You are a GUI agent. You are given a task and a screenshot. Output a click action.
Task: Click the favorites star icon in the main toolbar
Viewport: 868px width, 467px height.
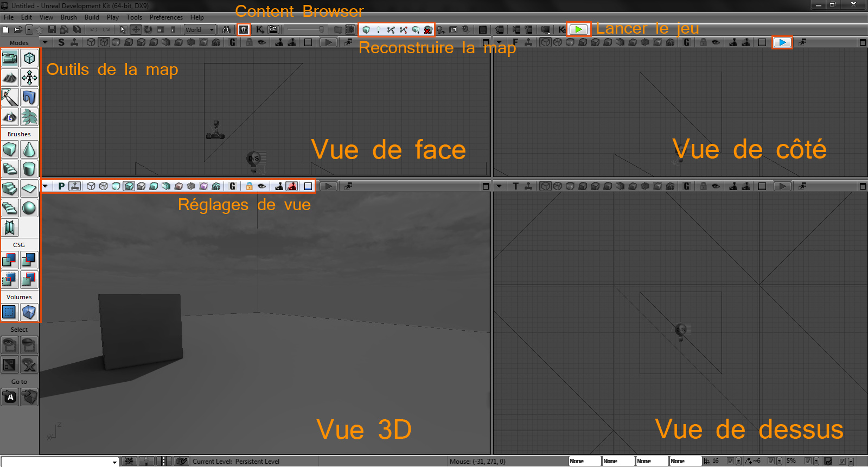40,29
